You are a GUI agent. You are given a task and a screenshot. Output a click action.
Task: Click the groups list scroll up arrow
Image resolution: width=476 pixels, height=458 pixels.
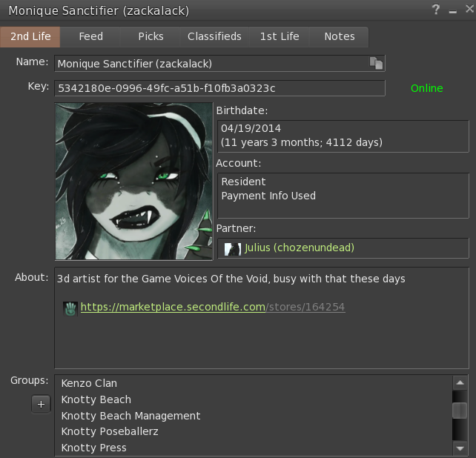coord(460,382)
